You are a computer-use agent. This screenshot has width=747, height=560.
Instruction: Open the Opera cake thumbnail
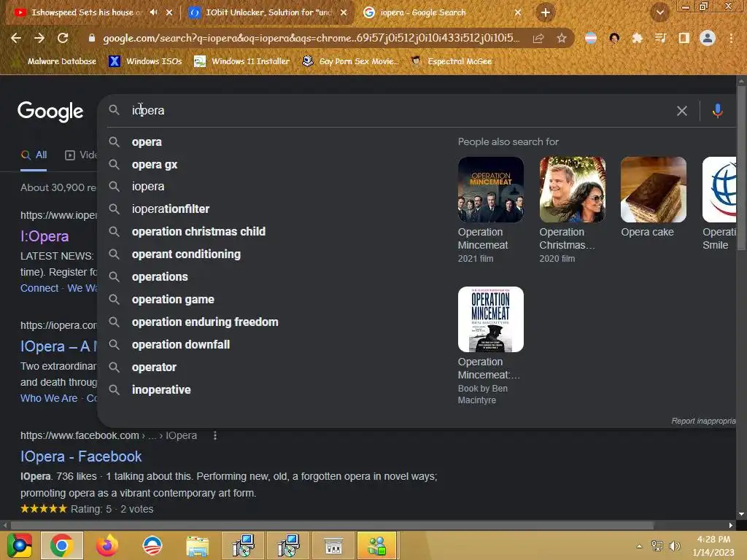(654, 190)
